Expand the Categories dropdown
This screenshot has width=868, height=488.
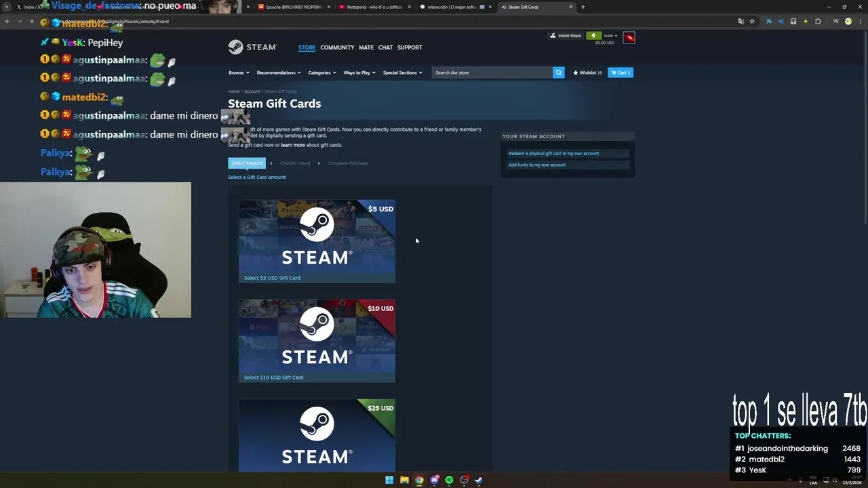(x=322, y=73)
